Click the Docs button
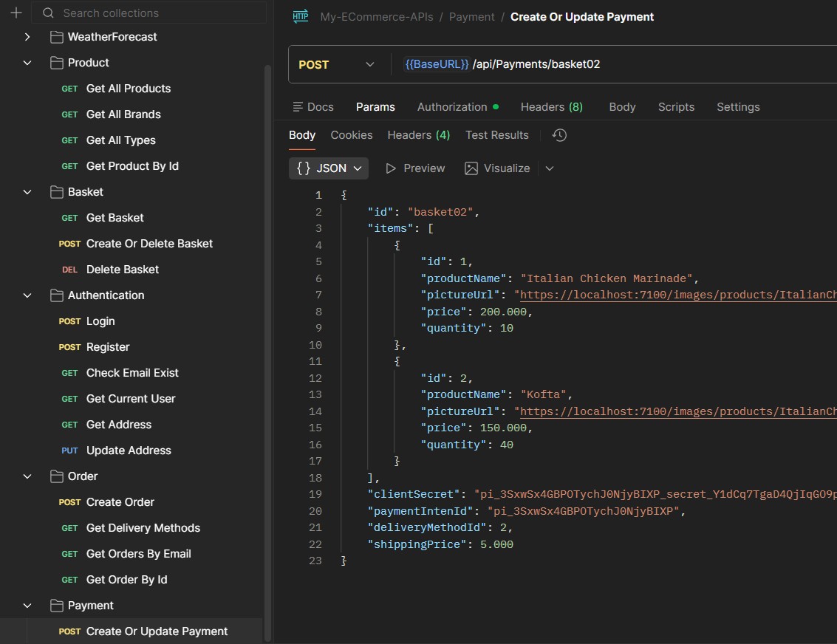Viewport: 837px width, 644px height. [x=313, y=107]
